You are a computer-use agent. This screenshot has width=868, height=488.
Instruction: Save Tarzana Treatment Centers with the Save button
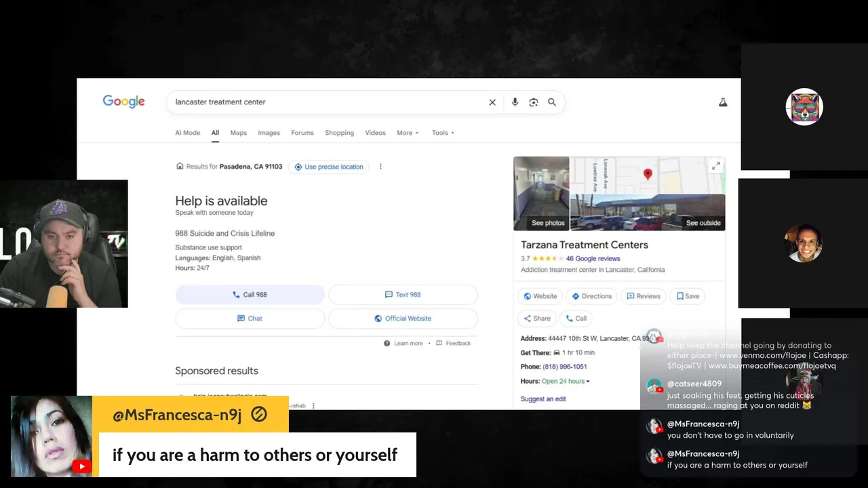click(688, 296)
